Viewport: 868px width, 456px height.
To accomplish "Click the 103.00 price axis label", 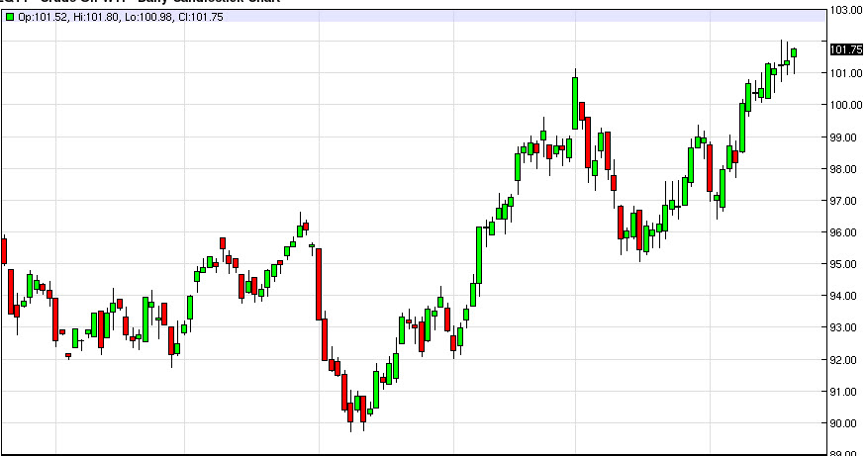I will pyautogui.click(x=846, y=10).
